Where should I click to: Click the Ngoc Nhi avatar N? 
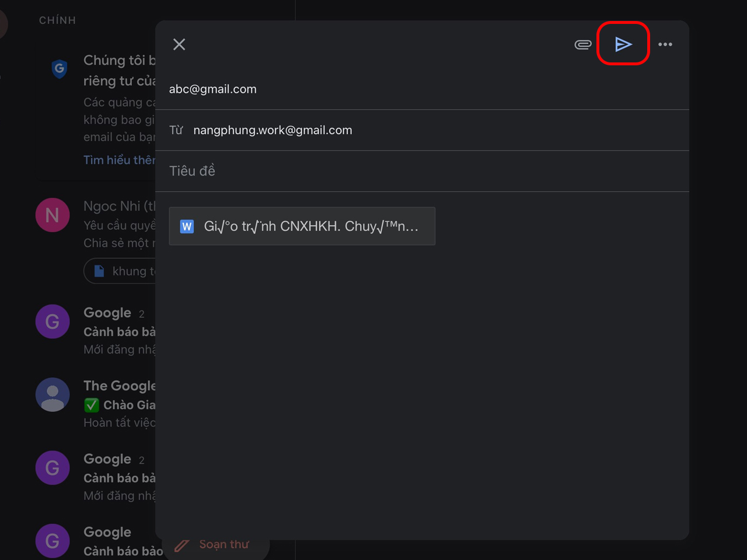click(53, 215)
